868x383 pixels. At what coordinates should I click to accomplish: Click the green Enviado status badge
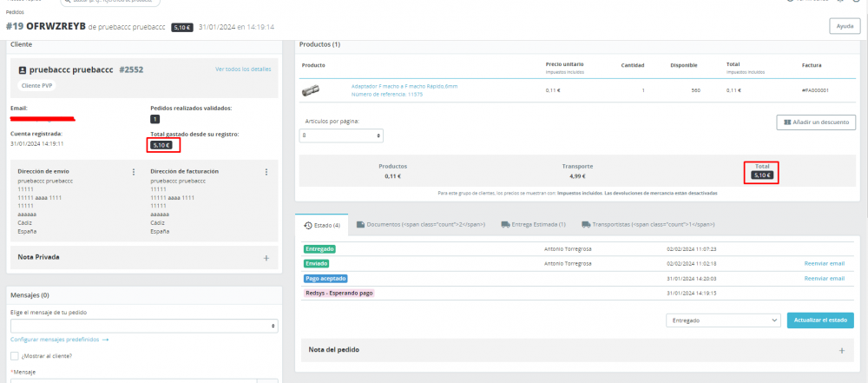(317, 263)
